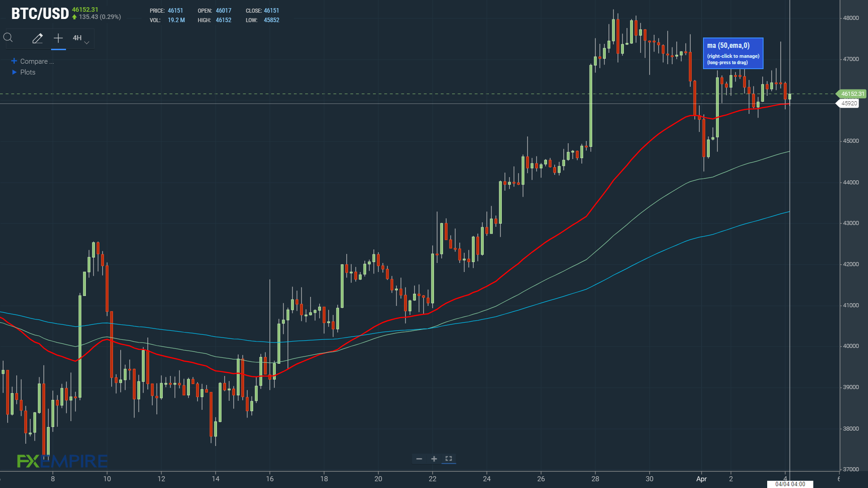Click the VOL 19.2 M value

(x=176, y=20)
